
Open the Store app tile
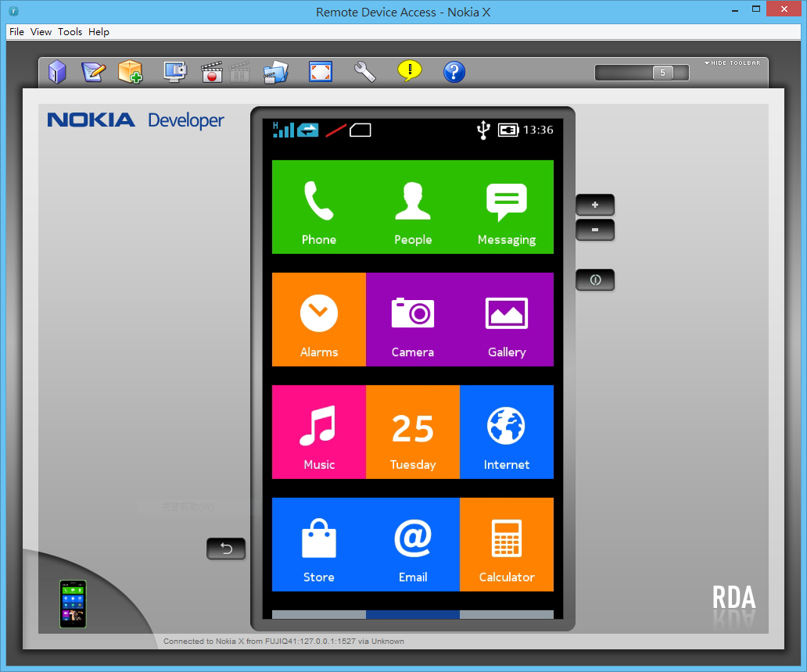click(319, 545)
